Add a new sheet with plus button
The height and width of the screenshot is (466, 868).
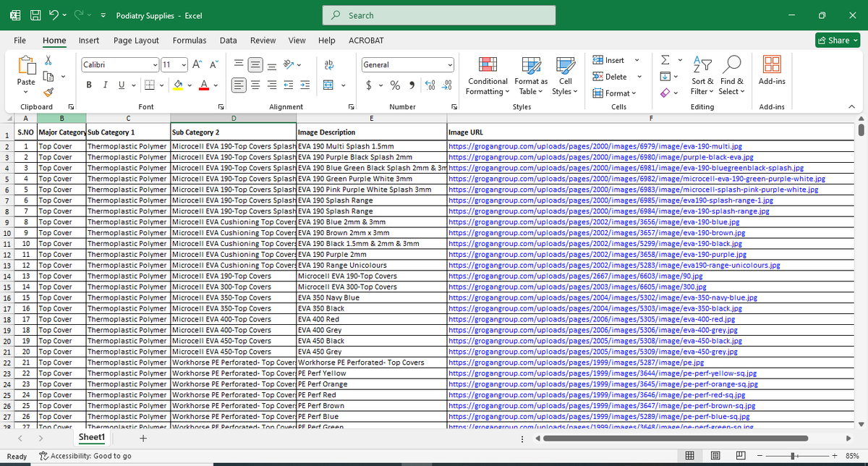[x=143, y=439]
